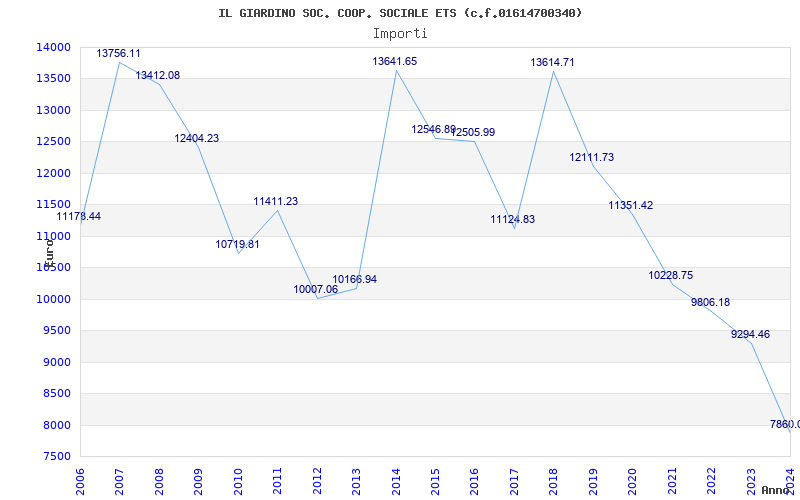Click x-axis year 2013

click(357, 481)
